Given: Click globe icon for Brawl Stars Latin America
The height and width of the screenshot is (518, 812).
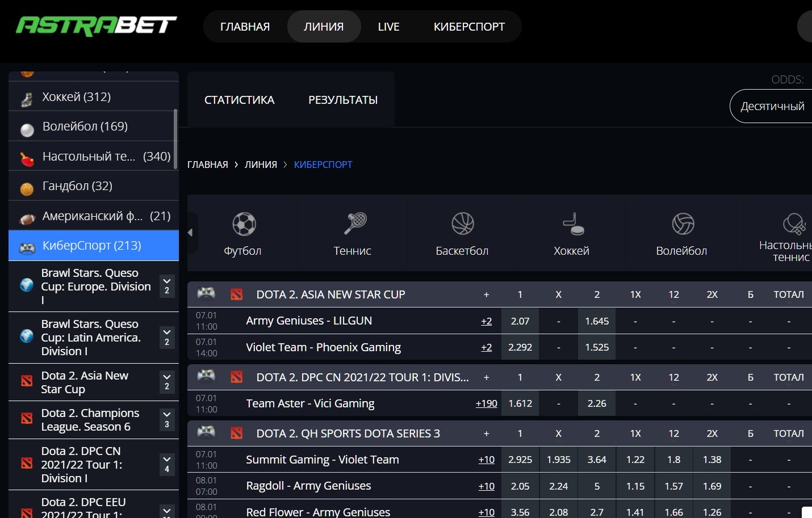Looking at the screenshot, I should (x=27, y=336).
